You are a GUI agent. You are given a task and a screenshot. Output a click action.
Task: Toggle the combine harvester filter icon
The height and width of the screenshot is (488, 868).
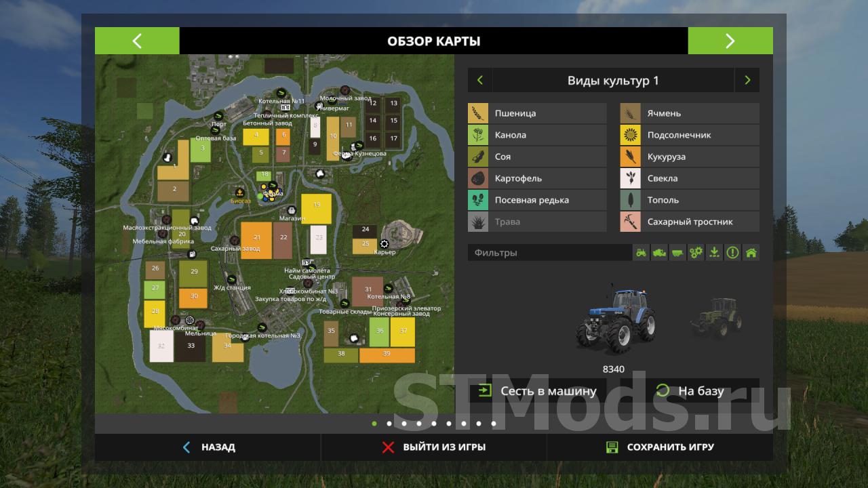pyautogui.click(x=659, y=253)
